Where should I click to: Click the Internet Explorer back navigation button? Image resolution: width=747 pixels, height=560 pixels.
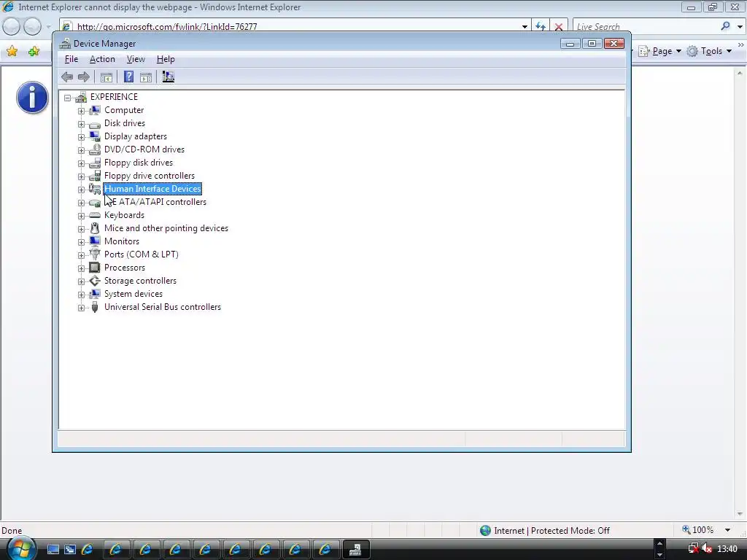coord(12,27)
